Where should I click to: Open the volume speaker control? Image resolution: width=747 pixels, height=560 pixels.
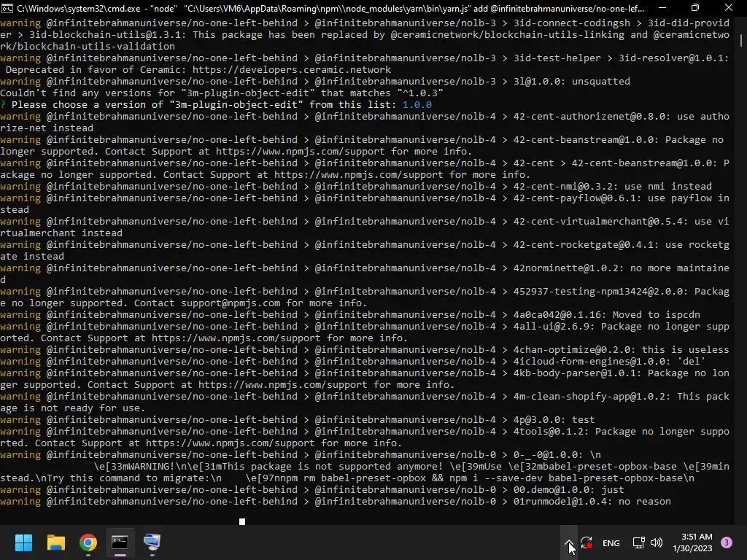(657, 542)
